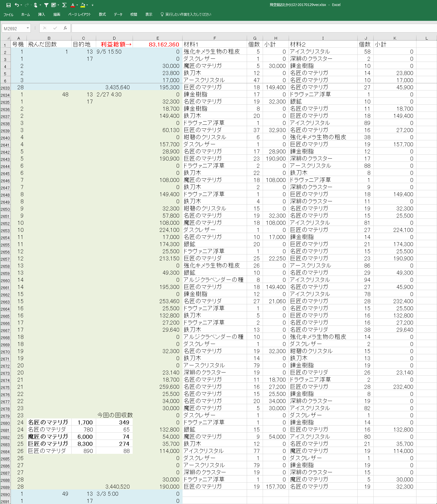
Task: Toggle touch/mouse mode icon
Action: pos(35,5)
